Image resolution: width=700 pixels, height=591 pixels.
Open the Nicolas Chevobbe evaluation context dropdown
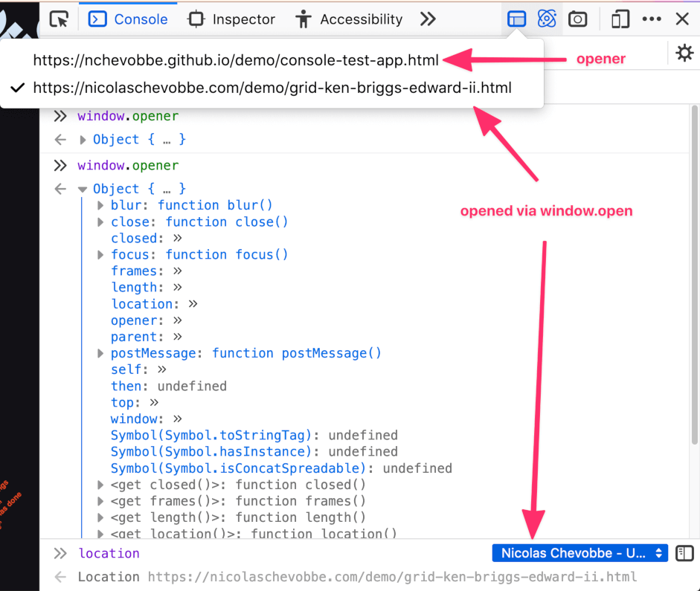click(x=579, y=553)
